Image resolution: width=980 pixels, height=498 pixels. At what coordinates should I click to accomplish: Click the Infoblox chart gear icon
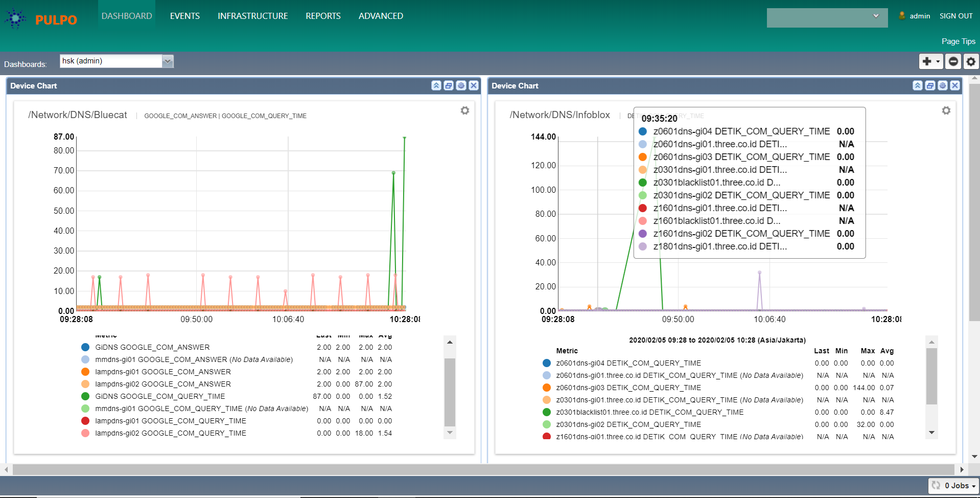tap(946, 110)
